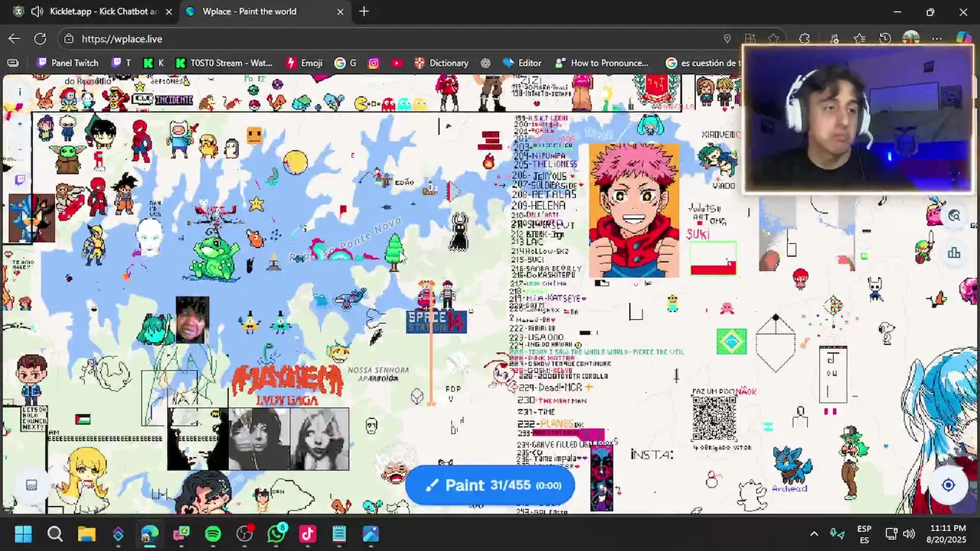The image size is (980, 551).
Task: Recenter map with the location target icon
Action: tap(948, 485)
